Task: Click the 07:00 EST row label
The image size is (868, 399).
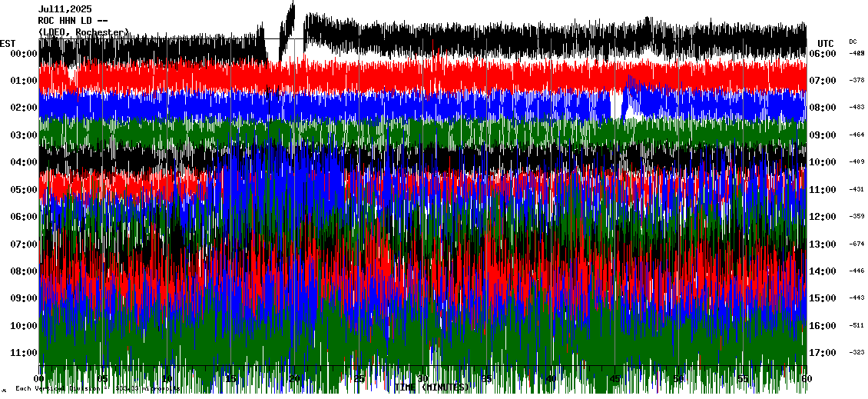Action: pos(24,244)
